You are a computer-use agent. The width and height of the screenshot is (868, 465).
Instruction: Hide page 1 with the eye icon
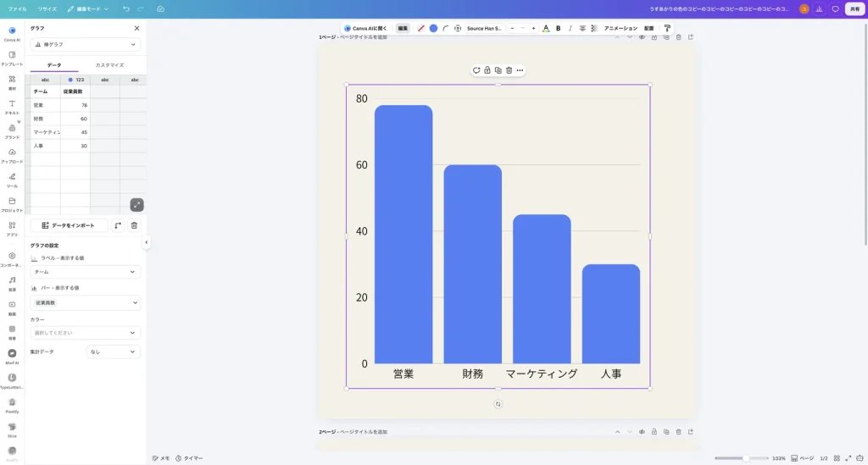click(x=643, y=37)
